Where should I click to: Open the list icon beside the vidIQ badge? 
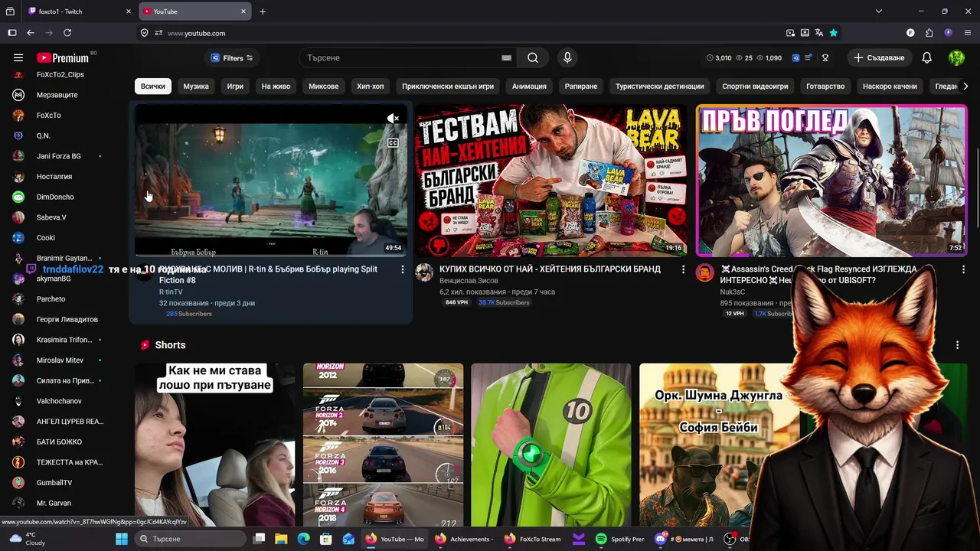808,57
